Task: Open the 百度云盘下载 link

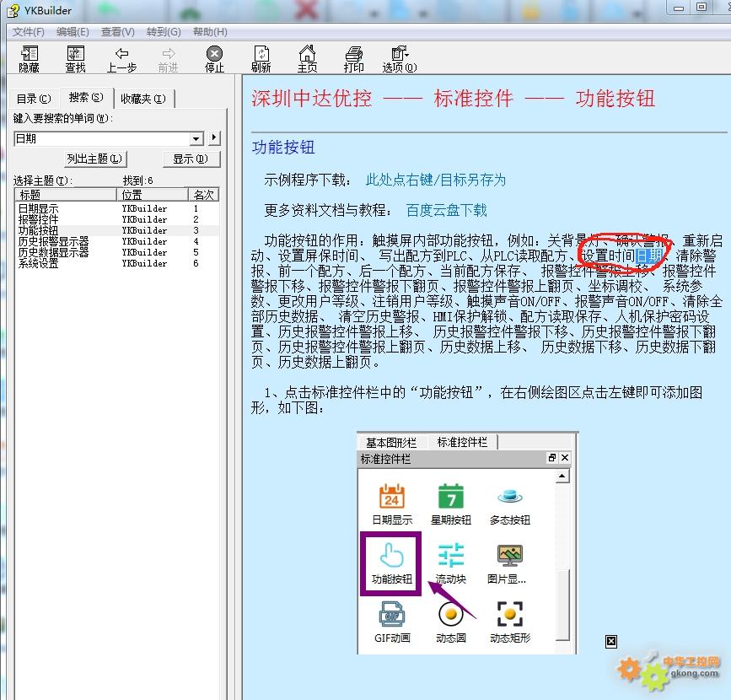Action: point(446,210)
